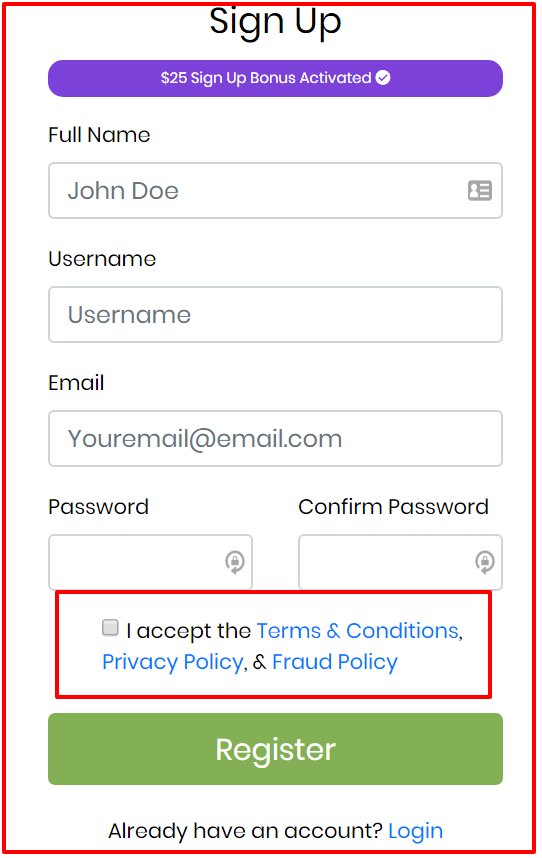Click the lock icon in Password field
This screenshot has width=542, height=858.
pyautogui.click(x=235, y=562)
